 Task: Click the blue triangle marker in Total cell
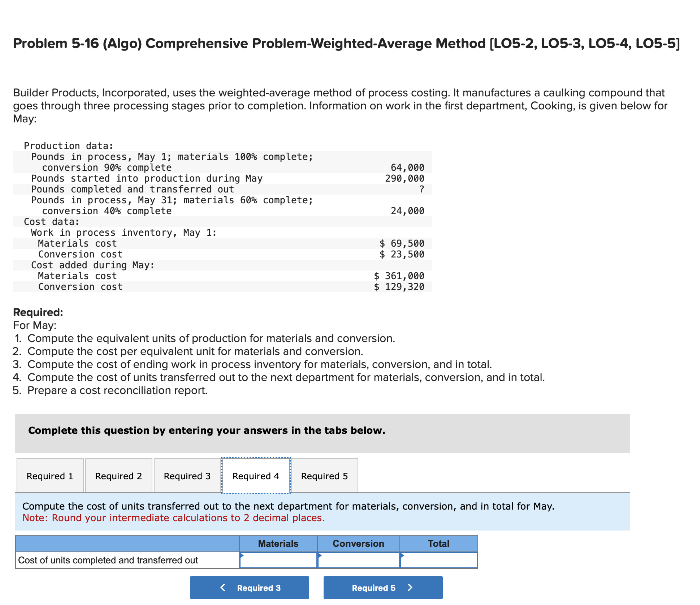[402, 555]
